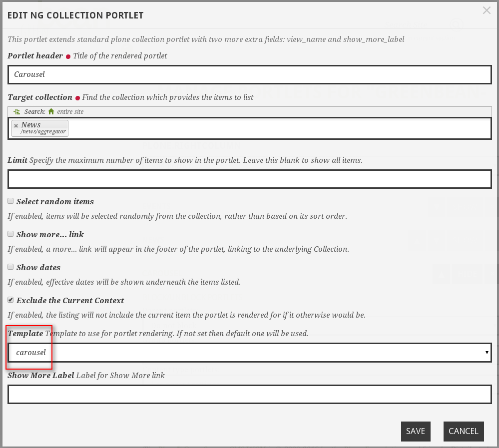This screenshot has width=499, height=448.
Task: Click inside the Limit input field
Action: point(250,179)
